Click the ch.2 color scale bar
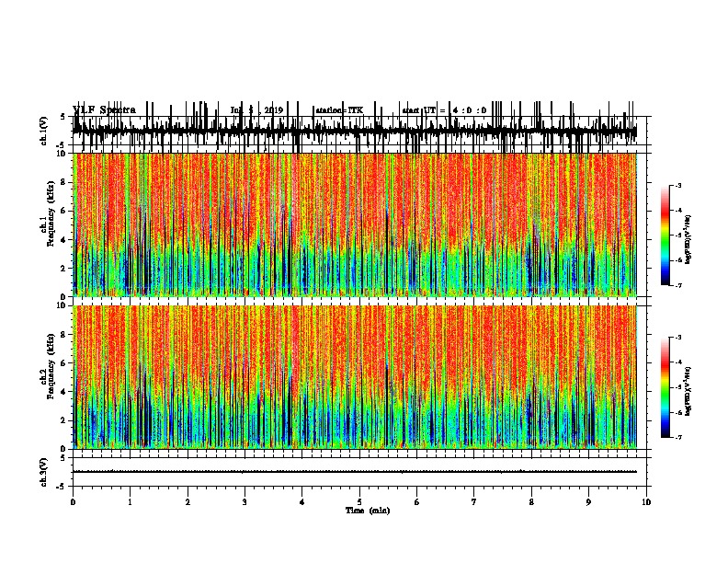Viewport: 728px width, 563px height. coord(665,387)
